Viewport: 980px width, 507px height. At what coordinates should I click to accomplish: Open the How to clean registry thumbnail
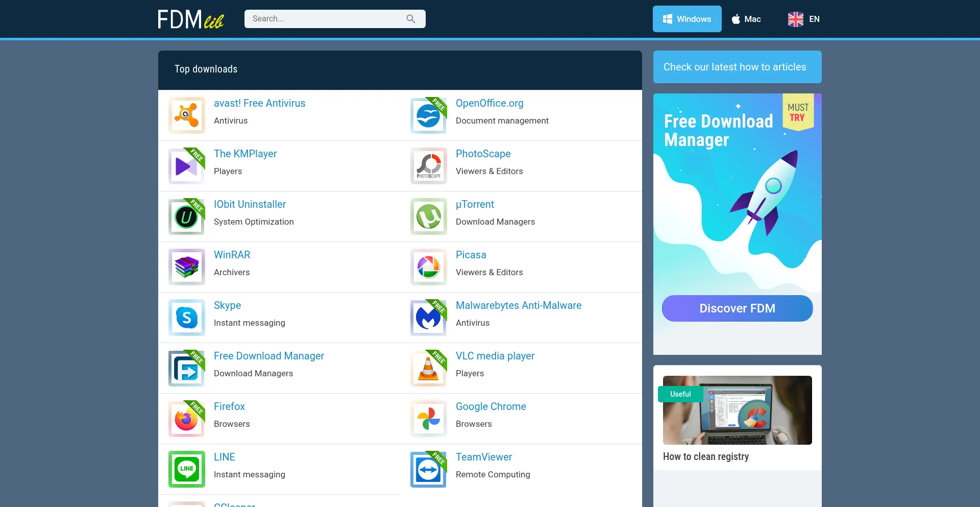[x=737, y=410]
